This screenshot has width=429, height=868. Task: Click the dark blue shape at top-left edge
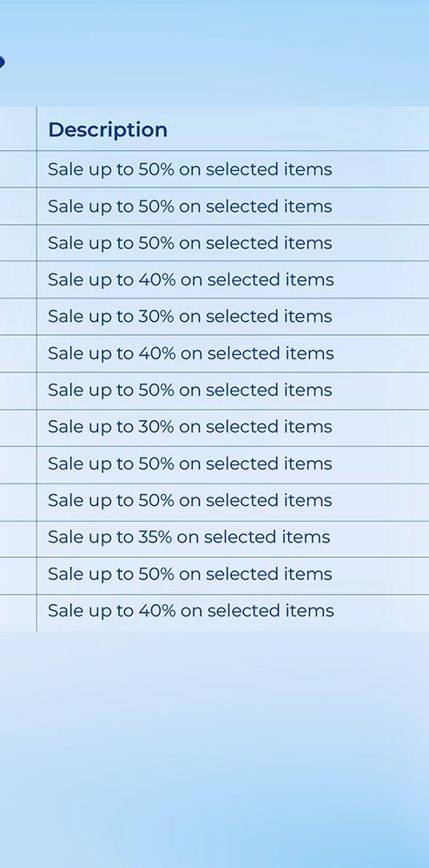(x=2, y=62)
